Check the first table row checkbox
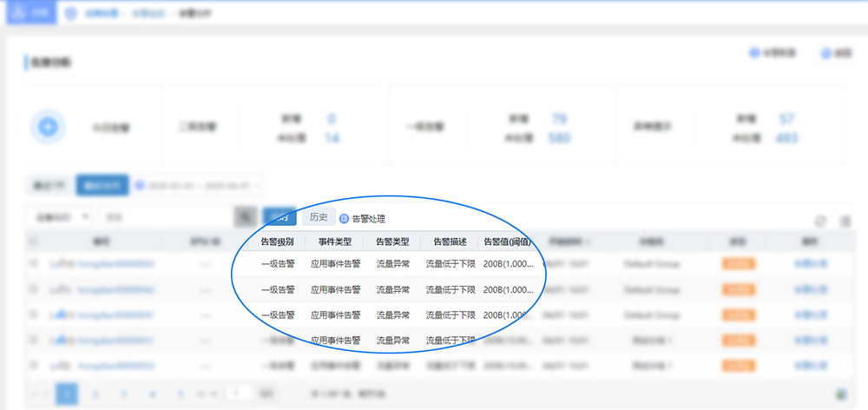 pyautogui.click(x=34, y=263)
